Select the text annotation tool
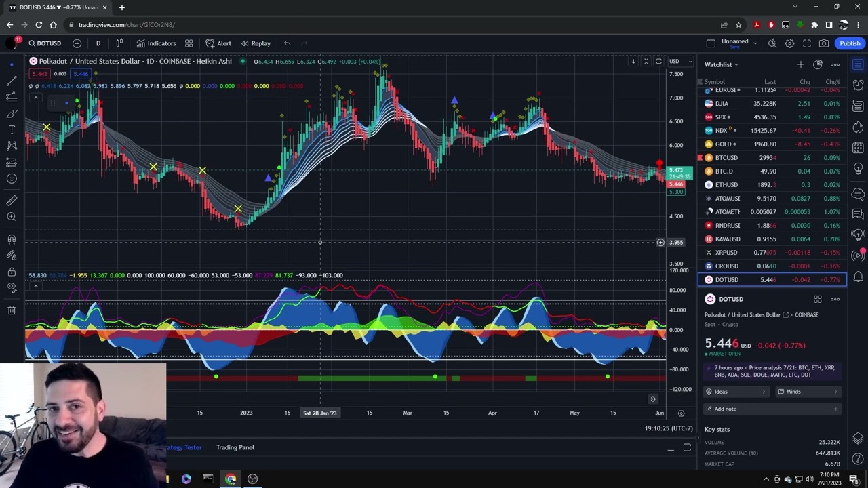 [x=12, y=129]
